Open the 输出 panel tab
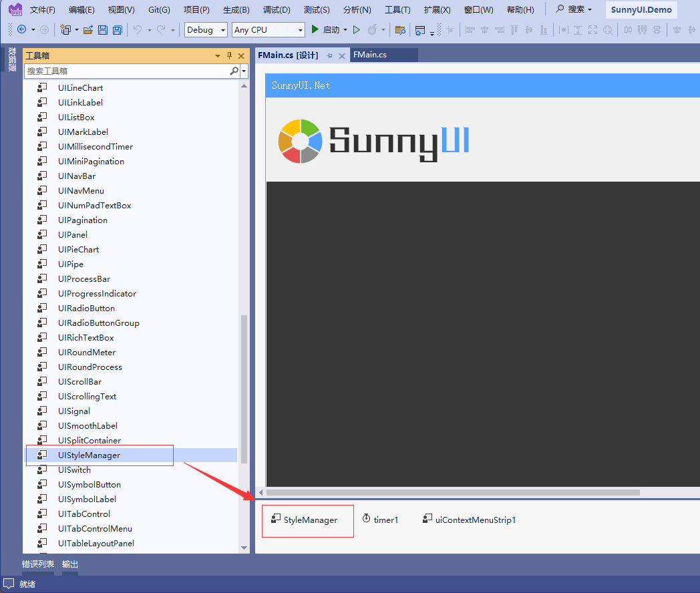This screenshot has width=700, height=593. 69,564
